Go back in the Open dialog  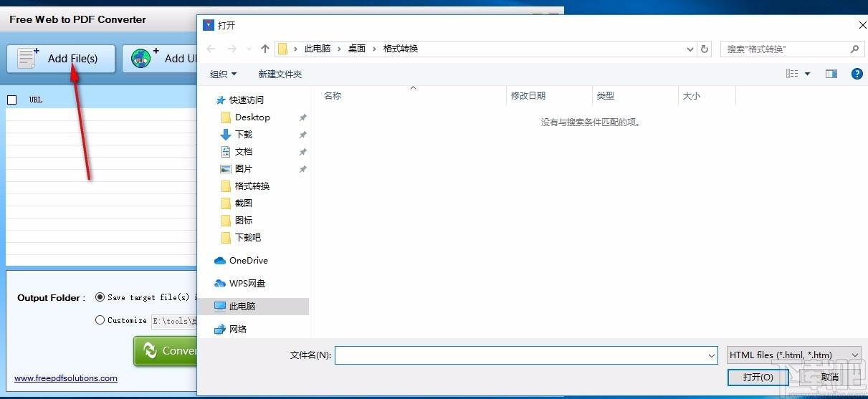click(x=211, y=49)
